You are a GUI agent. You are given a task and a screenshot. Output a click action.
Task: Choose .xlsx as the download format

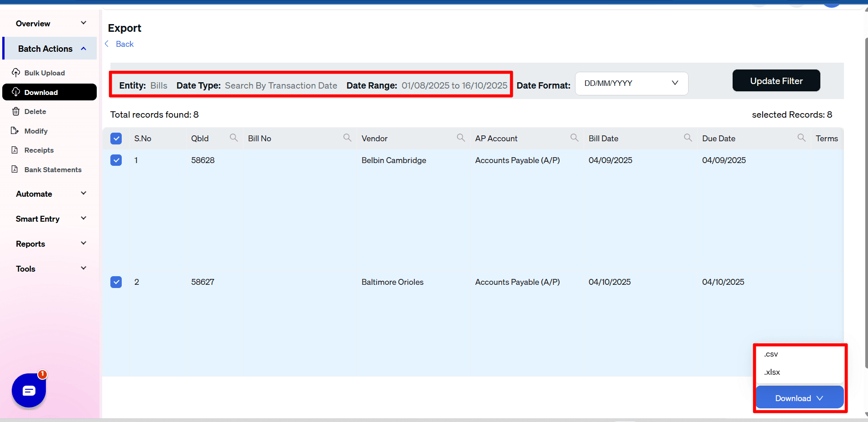[772, 372]
